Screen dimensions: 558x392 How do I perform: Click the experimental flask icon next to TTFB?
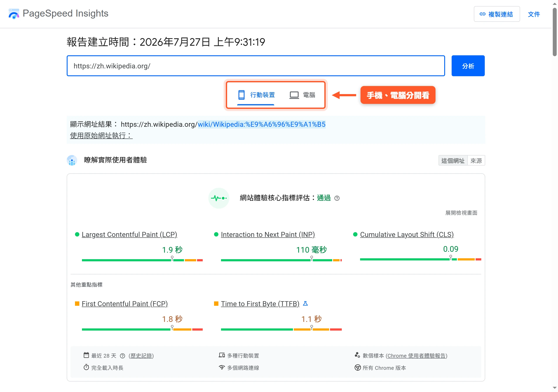[x=305, y=303]
